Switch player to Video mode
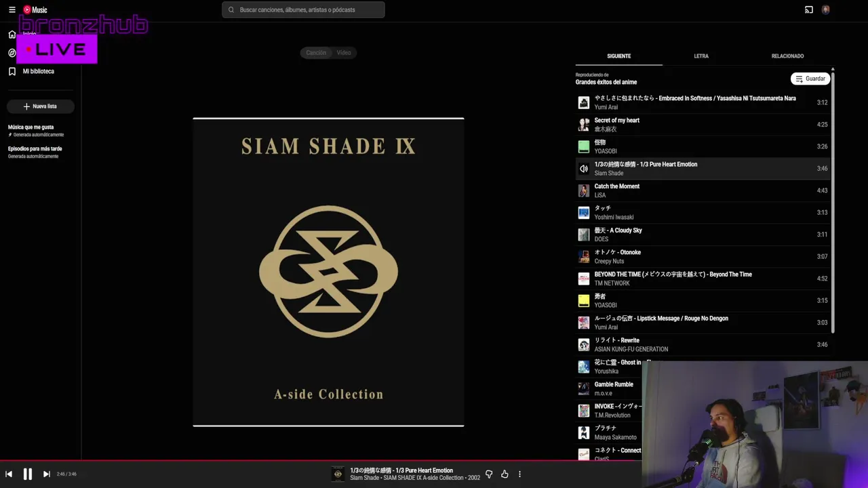 (x=344, y=53)
